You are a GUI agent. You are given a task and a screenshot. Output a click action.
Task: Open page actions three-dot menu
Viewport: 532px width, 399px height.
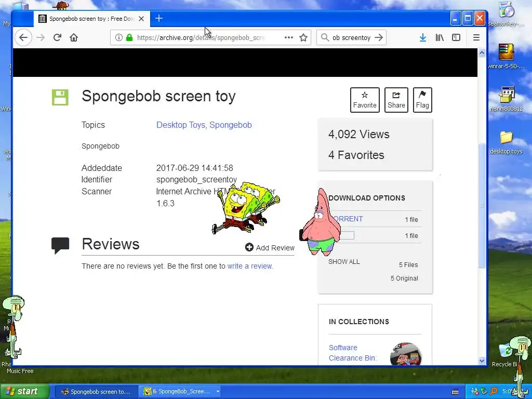tap(289, 37)
